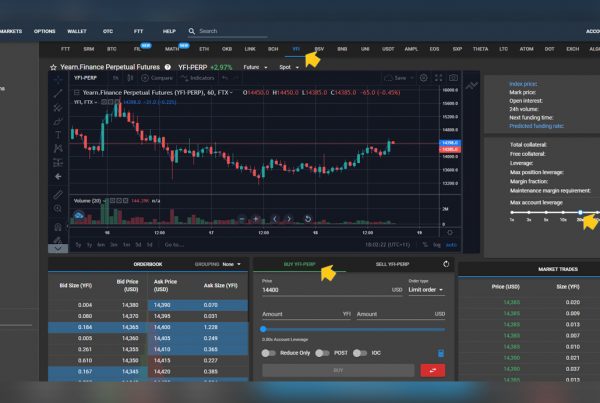Open the WALLET menu
600x403 pixels.
tap(77, 31)
